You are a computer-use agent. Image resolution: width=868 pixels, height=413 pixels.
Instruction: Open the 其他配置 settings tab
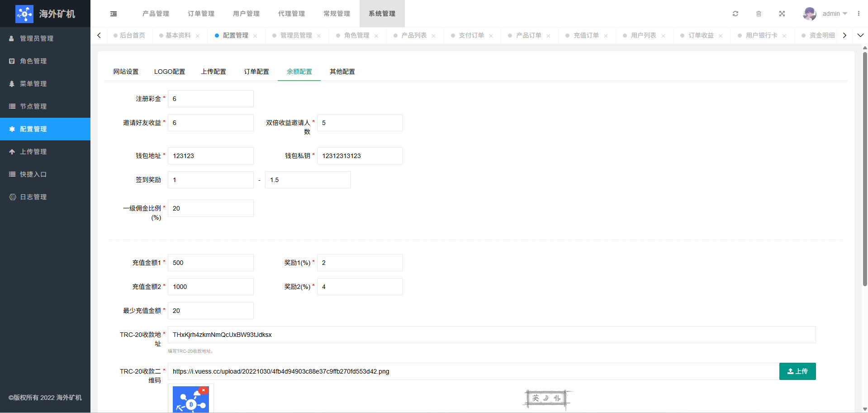pyautogui.click(x=342, y=72)
